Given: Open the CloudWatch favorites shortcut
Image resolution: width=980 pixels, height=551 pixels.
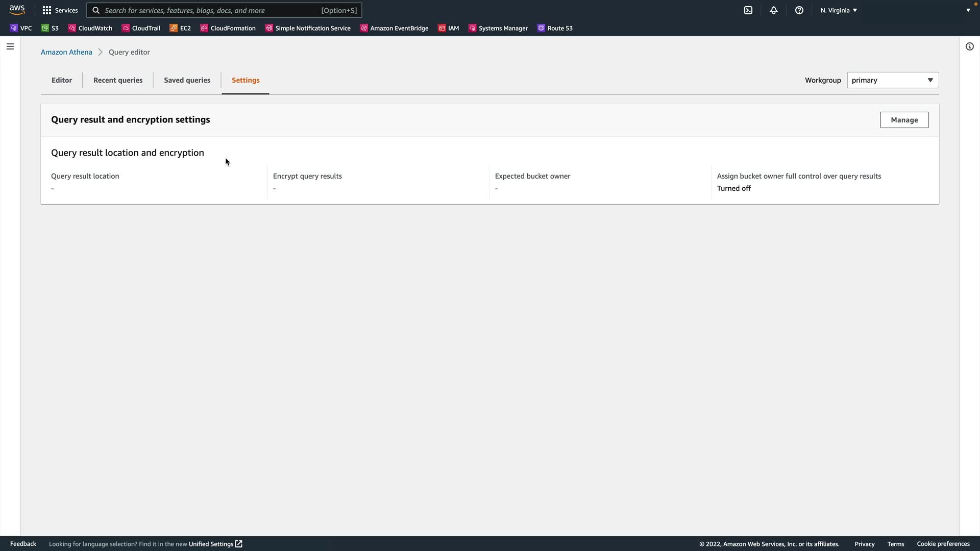Looking at the screenshot, I should coord(90,28).
